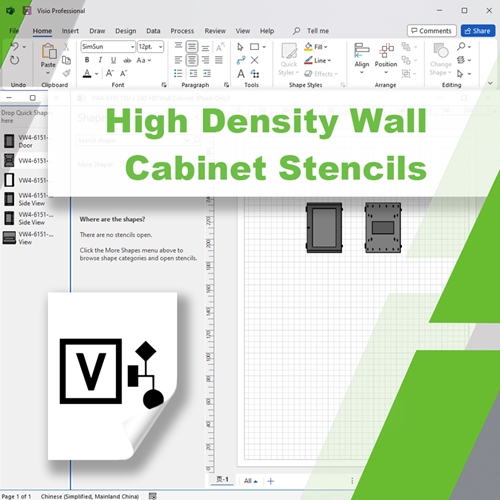The image size is (500, 500).
Task: Select the Rectangle shape tool
Action: click(254, 47)
